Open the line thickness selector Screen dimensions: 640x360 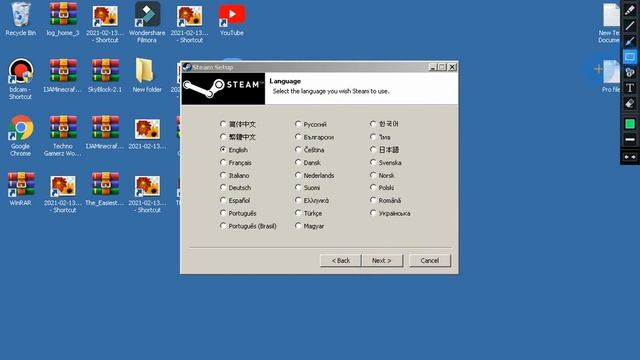click(630, 140)
